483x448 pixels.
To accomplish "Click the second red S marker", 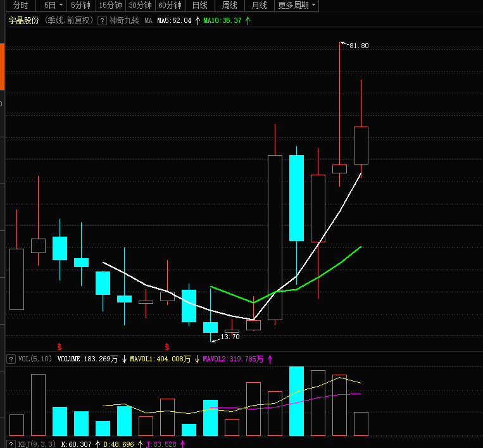I will [167, 347].
